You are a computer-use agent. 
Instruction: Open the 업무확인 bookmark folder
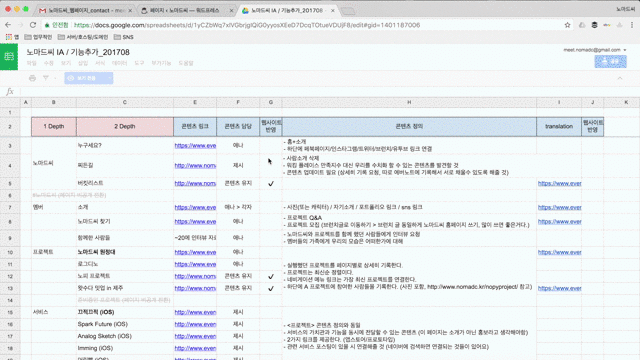(38, 37)
